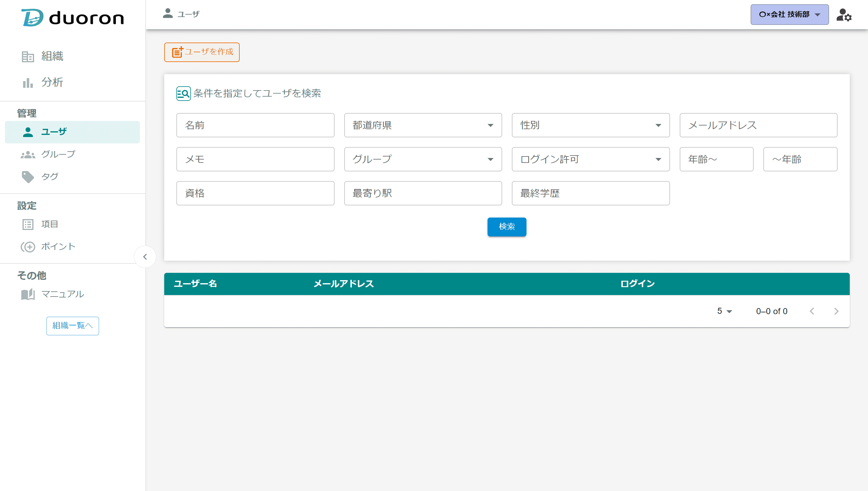Click the タグ tag icon

(x=28, y=177)
